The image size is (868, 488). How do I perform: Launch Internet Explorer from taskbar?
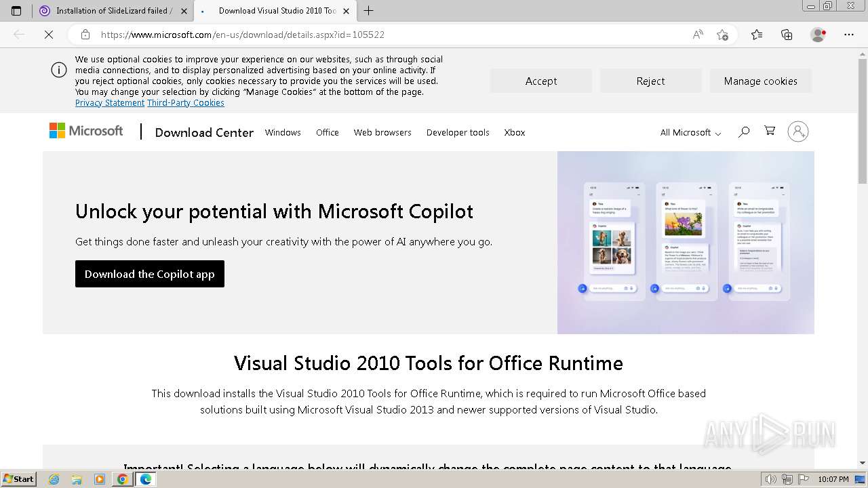[54, 479]
